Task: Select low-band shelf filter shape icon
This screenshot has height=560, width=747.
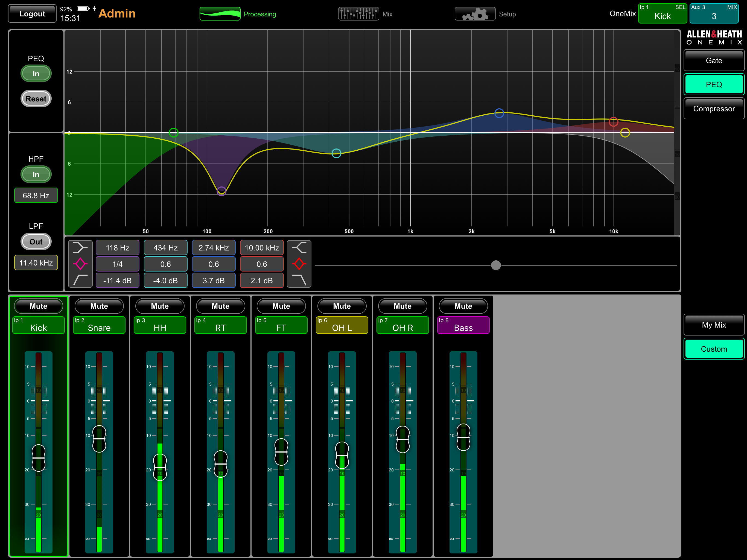Action: [80, 247]
